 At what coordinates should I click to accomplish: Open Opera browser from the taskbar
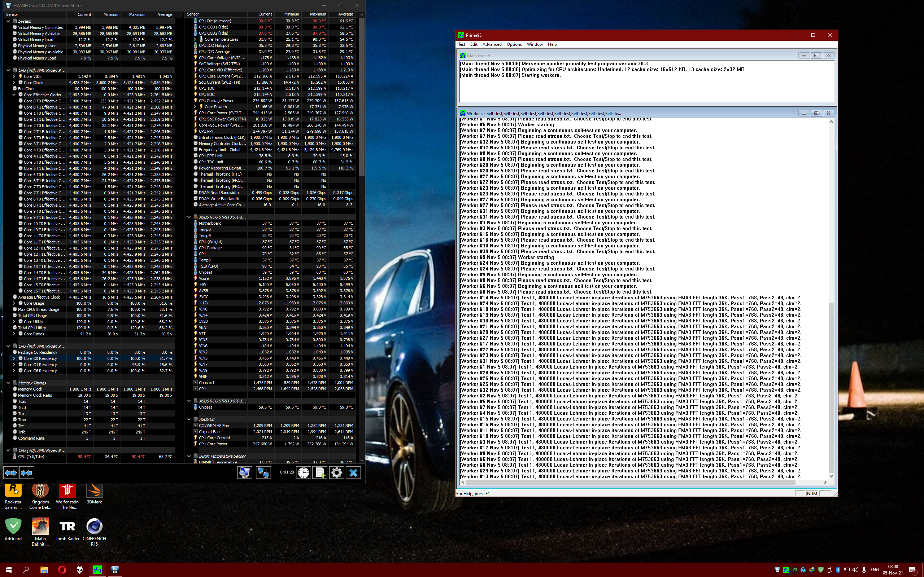62,569
